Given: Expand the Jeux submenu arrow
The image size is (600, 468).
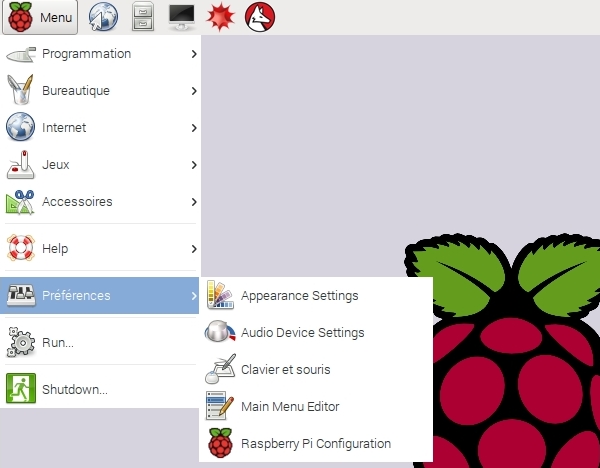Looking at the screenshot, I should (x=194, y=165).
